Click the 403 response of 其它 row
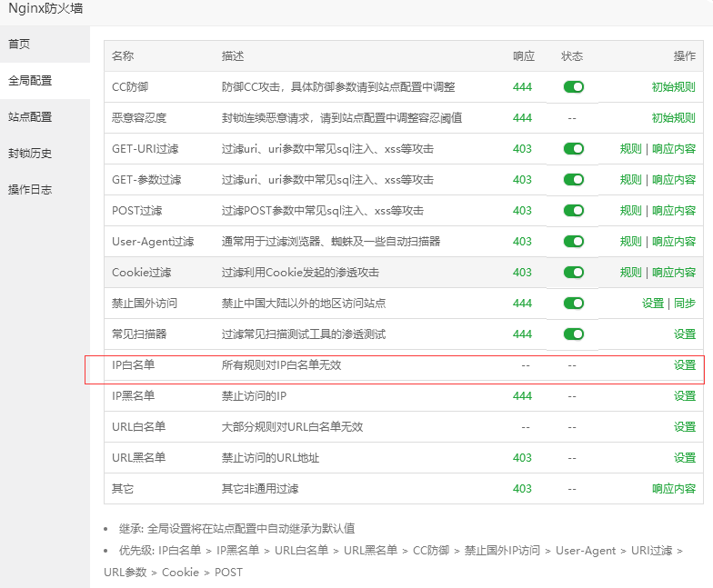This screenshot has width=713, height=588. click(522, 489)
